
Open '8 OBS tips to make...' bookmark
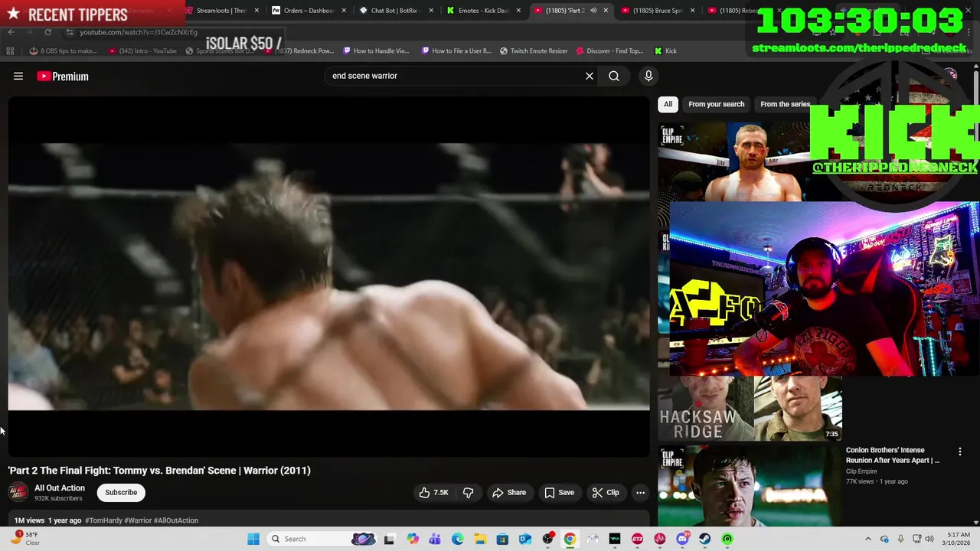pos(63,51)
